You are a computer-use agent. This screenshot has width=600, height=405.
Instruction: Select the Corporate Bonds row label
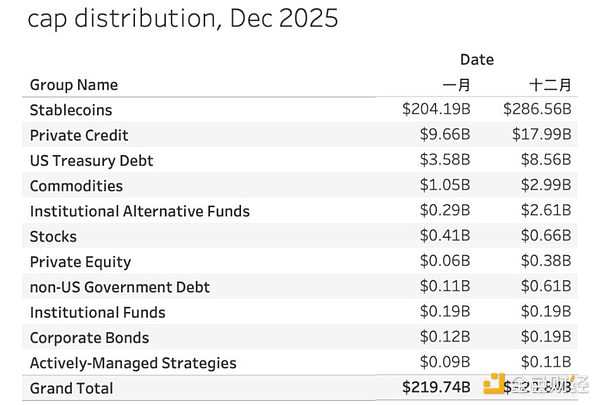(x=89, y=338)
